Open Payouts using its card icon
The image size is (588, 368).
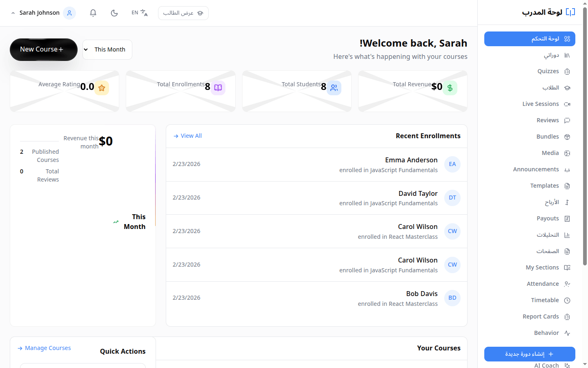point(567,218)
